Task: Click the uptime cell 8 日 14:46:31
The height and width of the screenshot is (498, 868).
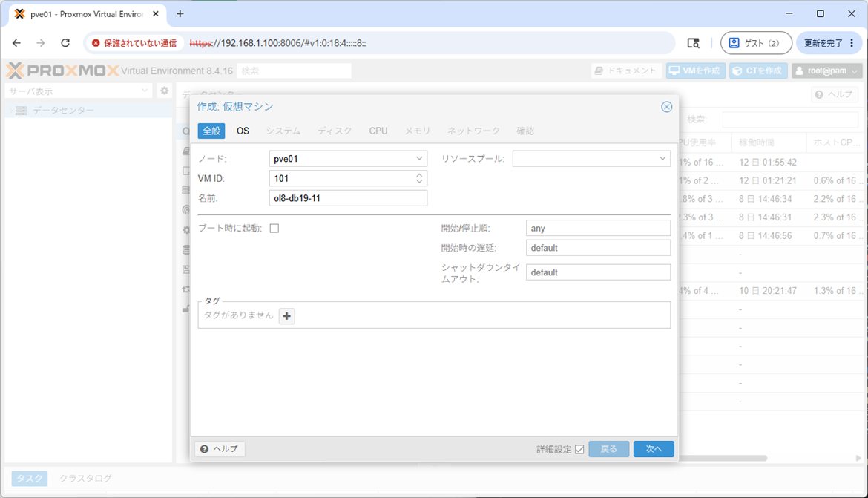Action: pos(765,217)
